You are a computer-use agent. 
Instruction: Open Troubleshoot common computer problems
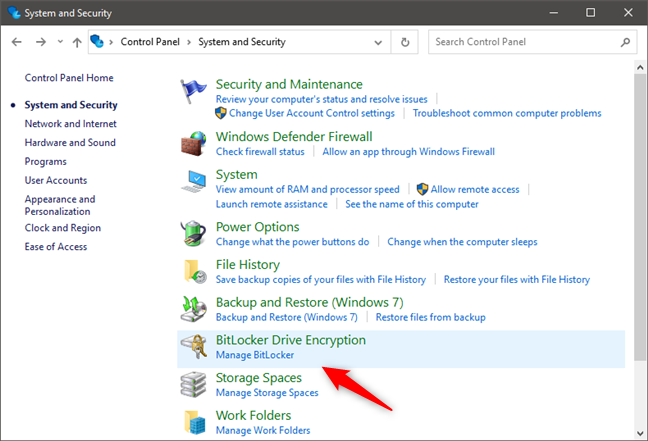point(507,113)
